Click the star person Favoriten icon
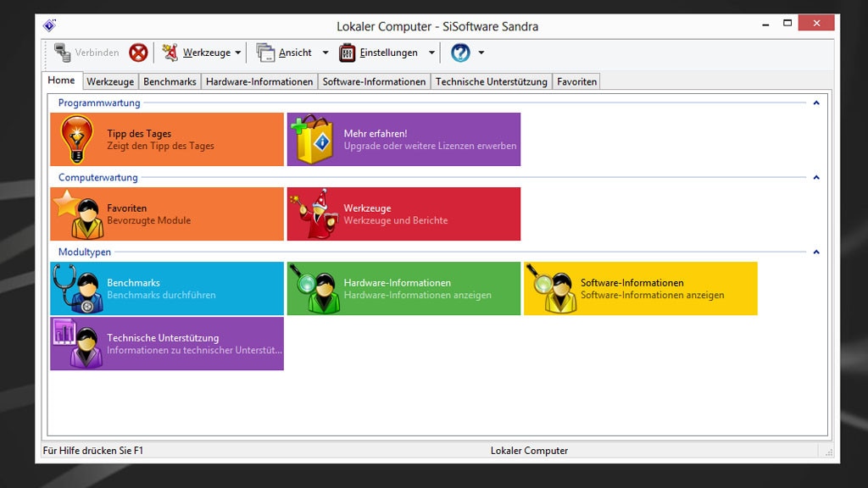Screen dimensions: 868x488 tap(79, 214)
